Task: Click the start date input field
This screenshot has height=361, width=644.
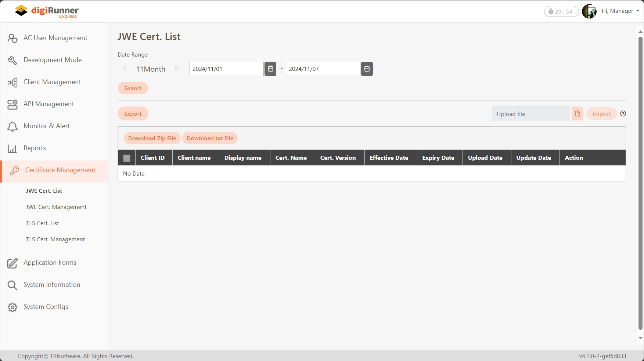Action: point(226,69)
